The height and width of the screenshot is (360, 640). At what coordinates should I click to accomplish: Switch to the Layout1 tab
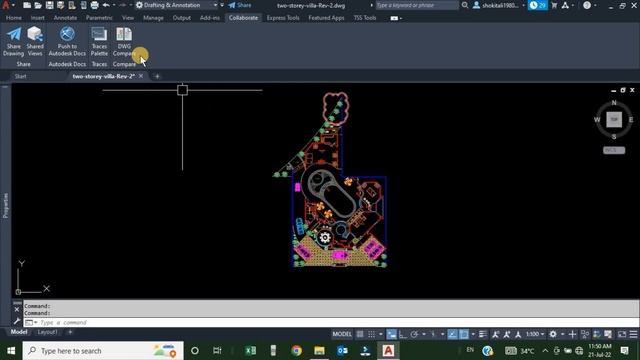tap(47, 332)
